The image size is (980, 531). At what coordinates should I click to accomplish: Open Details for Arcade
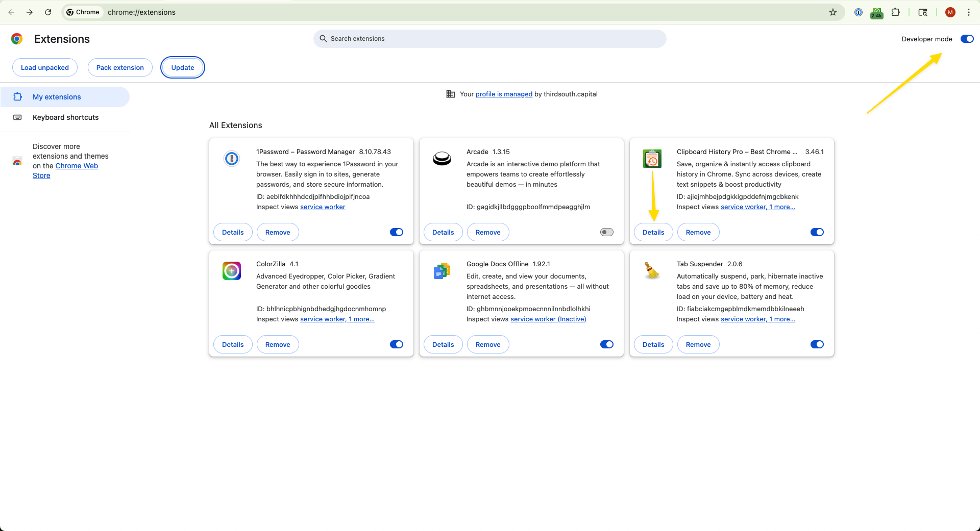(x=443, y=232)
